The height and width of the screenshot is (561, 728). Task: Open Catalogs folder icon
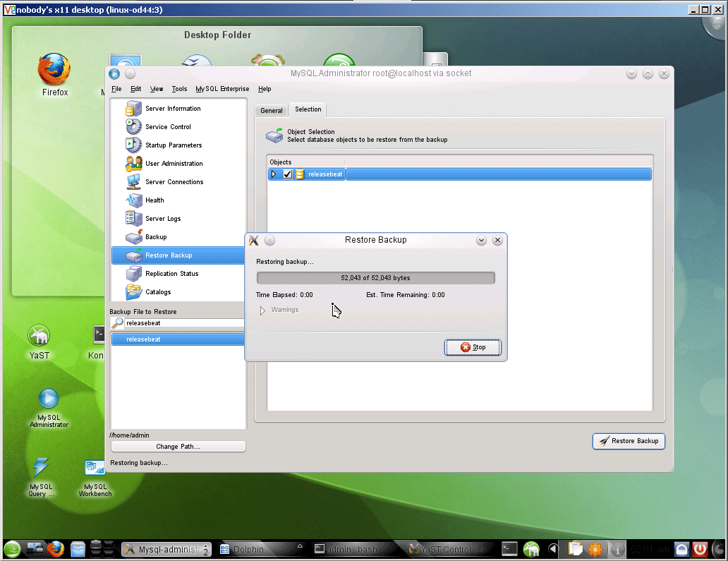click(134, 291)
